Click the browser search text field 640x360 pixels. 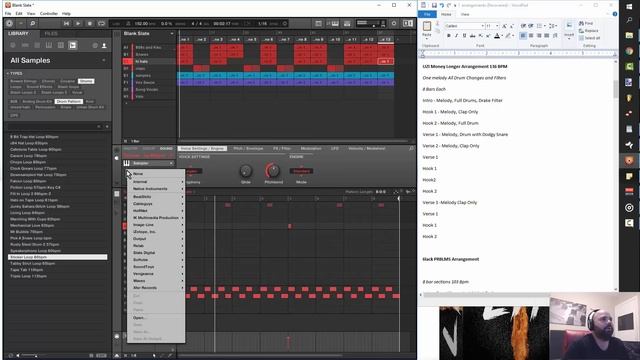[x=53, y=127]
